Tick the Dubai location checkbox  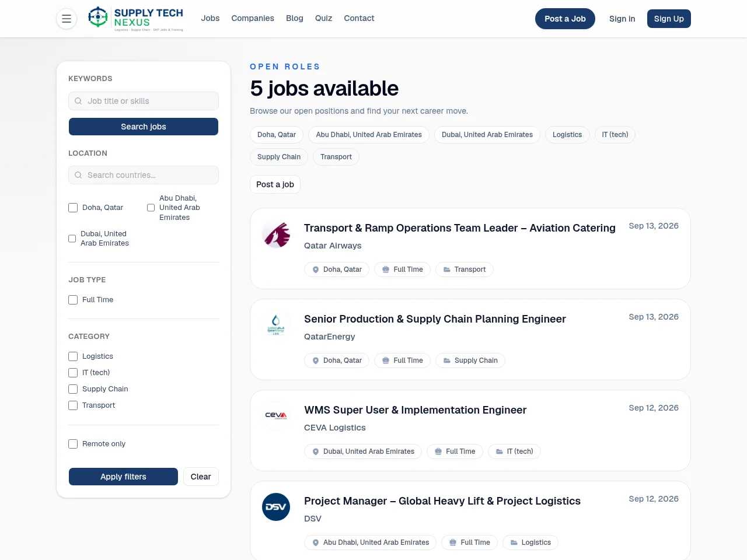click(x=72, y=239)
